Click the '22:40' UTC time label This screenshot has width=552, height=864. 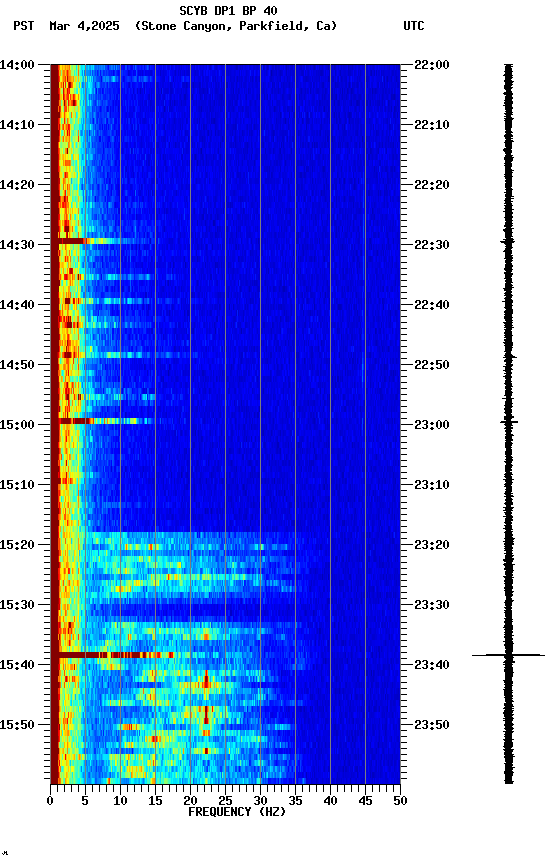coord(432,305)
